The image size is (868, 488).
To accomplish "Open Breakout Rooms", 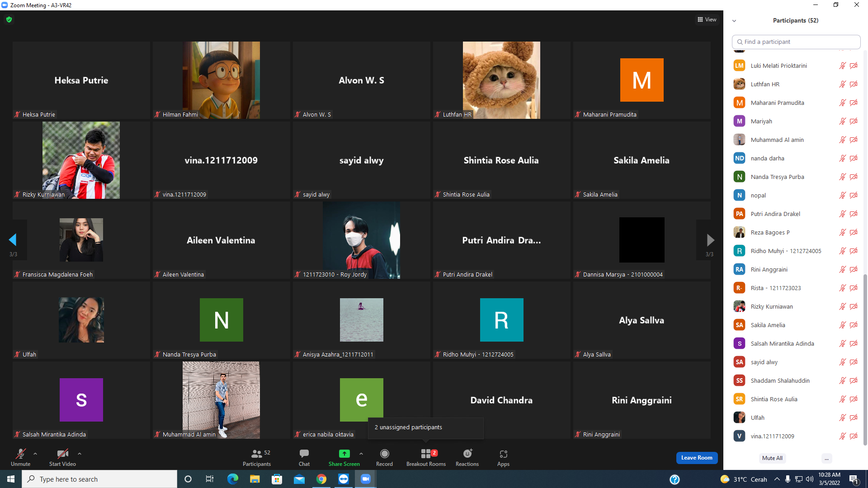I will [x=426, y=457].
